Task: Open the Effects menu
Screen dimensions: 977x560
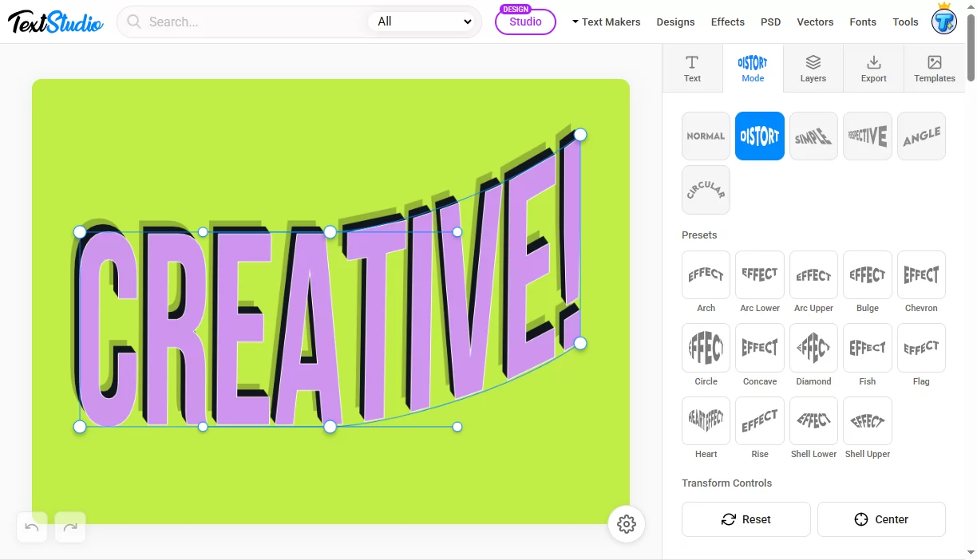Action: coord(727,22)
